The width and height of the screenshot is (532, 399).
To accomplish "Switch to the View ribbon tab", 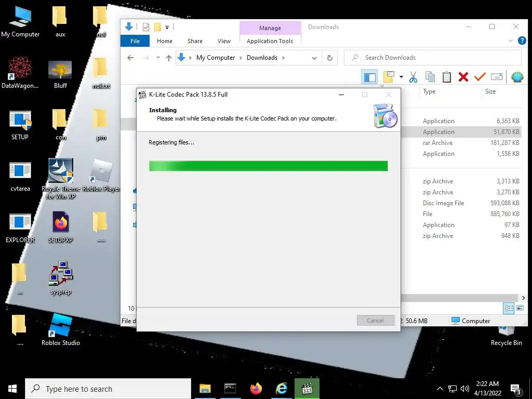I will click(x=224, y=41).
